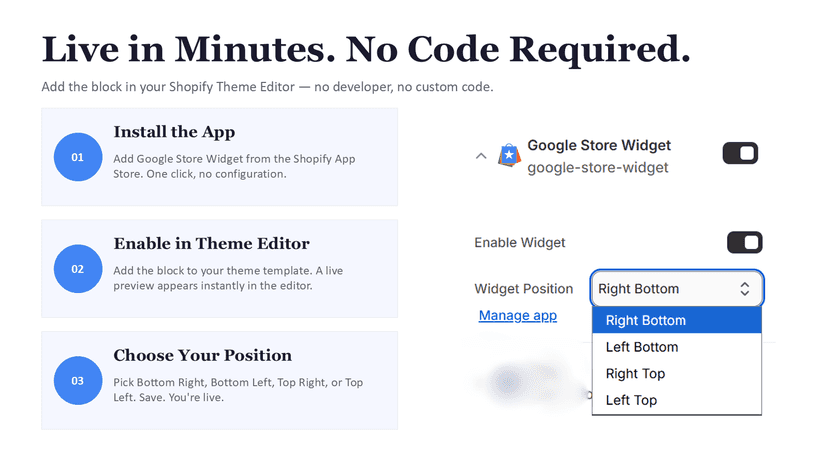Screen dimensions: 828x466
Task: Turn off the Enable Widget switch
Action: point(745,243)
